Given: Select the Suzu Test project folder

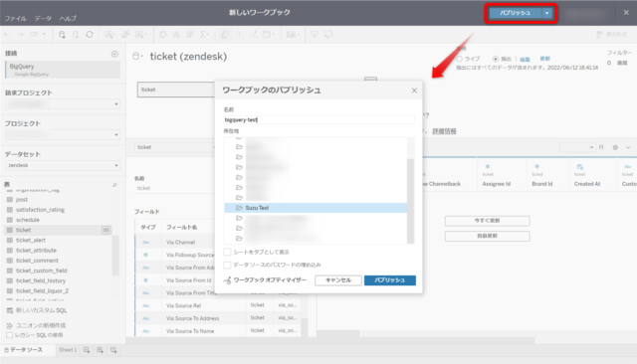Looking at the screenshot, I should click(316, 208).
